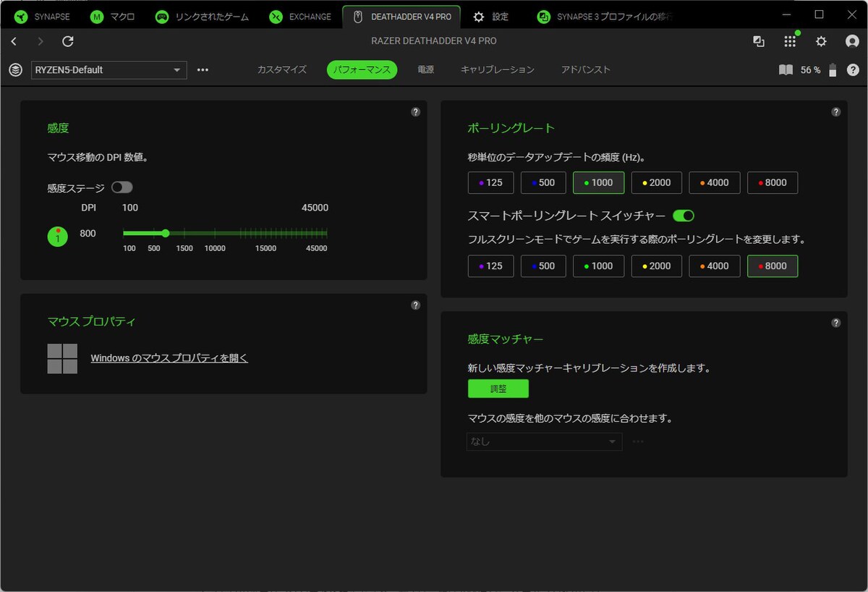Viewport: 868px width, 592px height.
Task: Go to the キャリブレーション section
Action: coord(498,69)
